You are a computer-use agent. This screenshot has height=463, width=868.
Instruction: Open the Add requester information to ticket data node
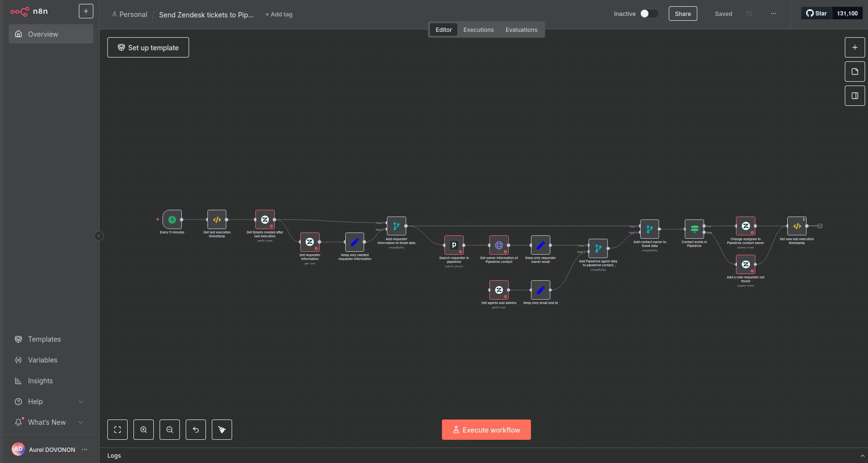click(397, 226)
